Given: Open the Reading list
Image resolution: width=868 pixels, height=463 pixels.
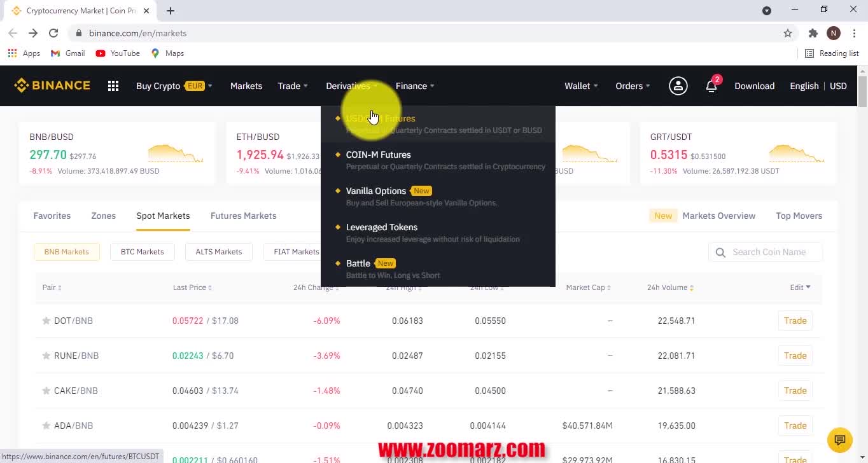Looking at the screenshot, I should click(x=832, y=53).
